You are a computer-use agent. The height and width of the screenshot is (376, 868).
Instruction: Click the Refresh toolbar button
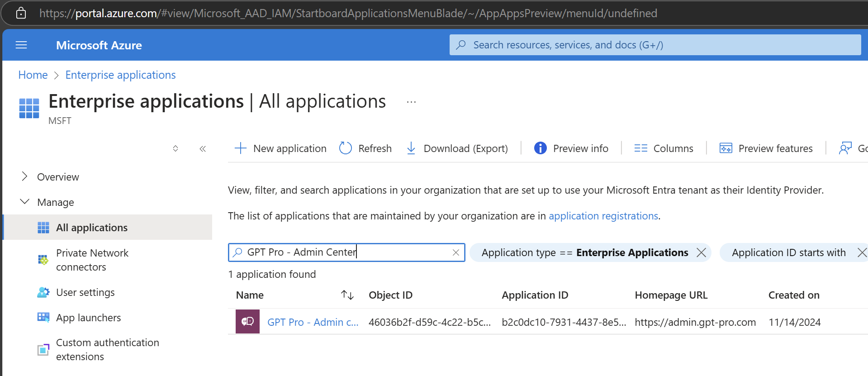point(365,148)
